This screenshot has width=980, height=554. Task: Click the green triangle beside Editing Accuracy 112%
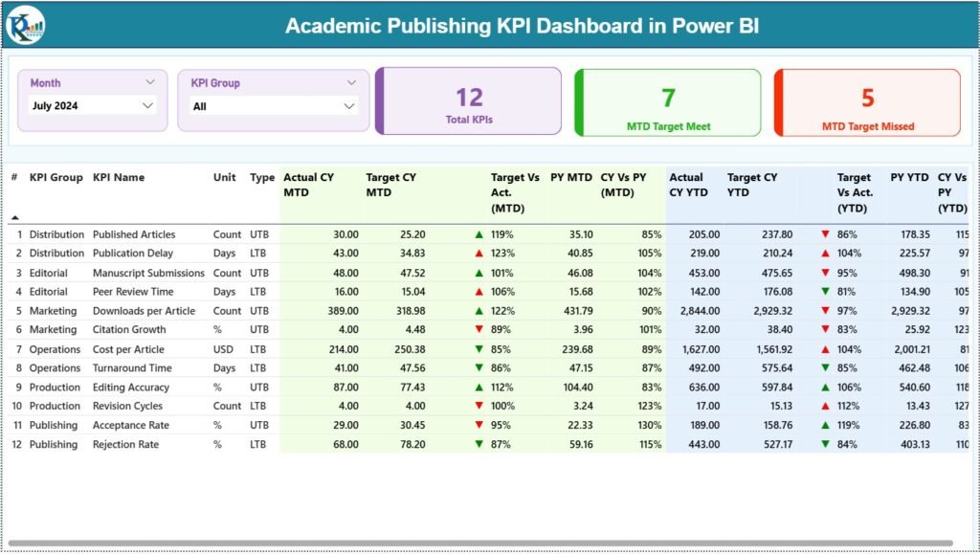481,387
